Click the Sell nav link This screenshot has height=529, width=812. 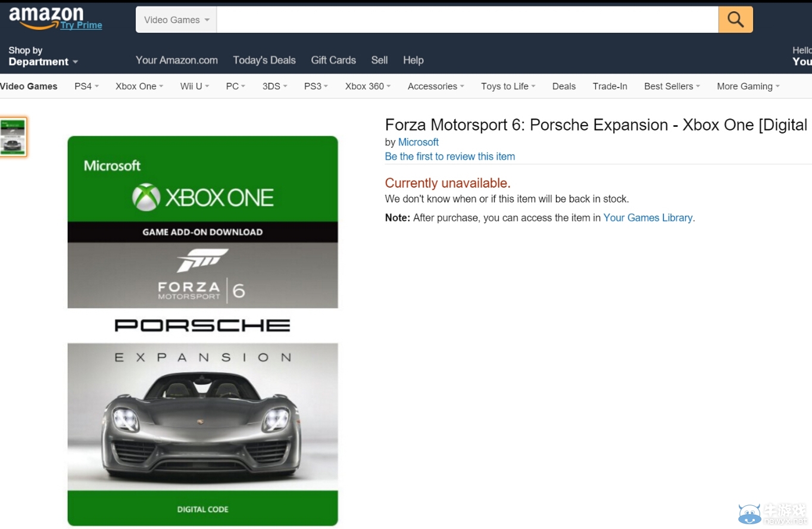point(379,60)
